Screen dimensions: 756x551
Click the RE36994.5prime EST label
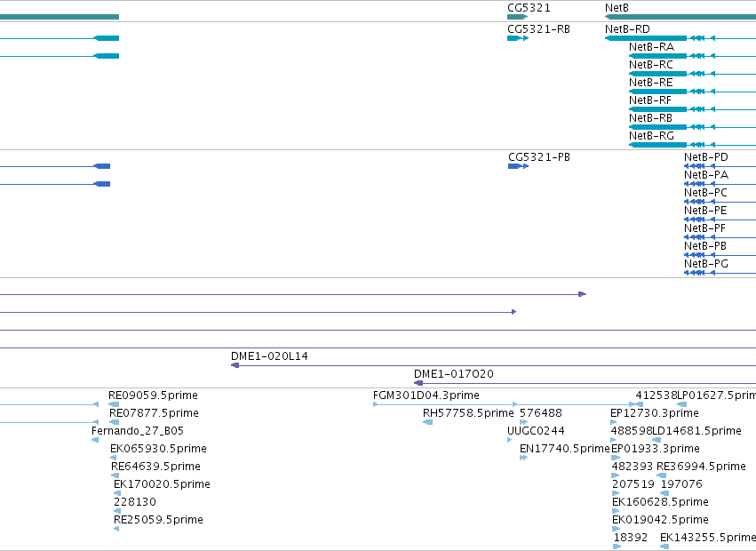pos(701,467)
